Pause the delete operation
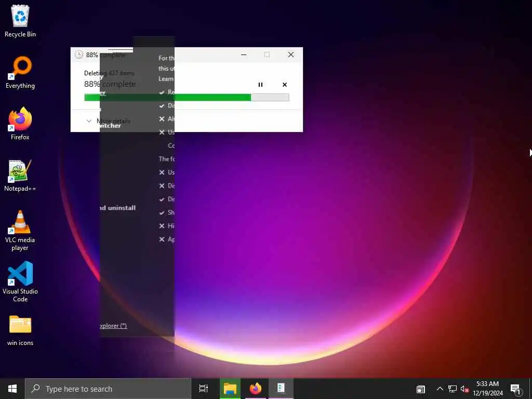The height and width of the screenshot is (399, 532). click(260, 85)
